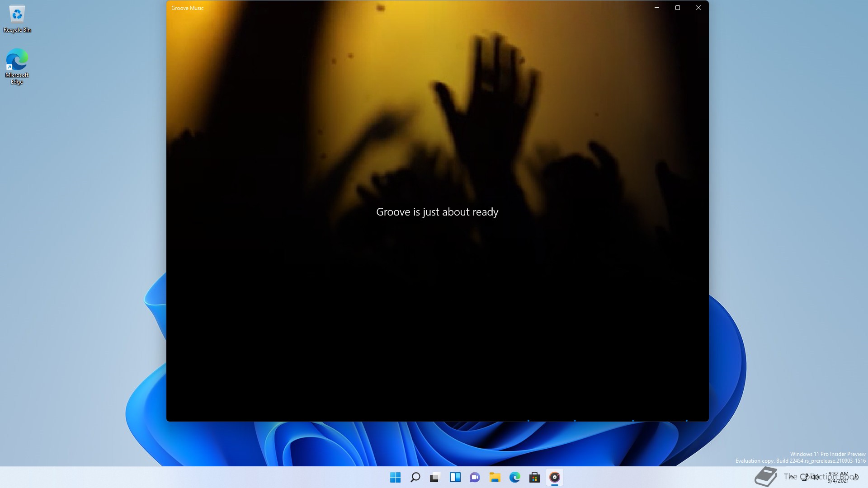Click 'Groove is just about ready' text
Viewport: 868px width, 488px height.
437,212
